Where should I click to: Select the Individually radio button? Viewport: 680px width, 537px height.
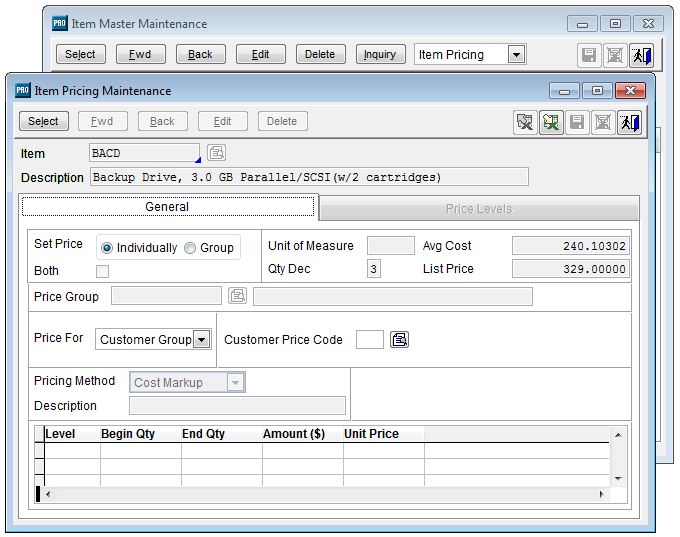click(107, 248)
